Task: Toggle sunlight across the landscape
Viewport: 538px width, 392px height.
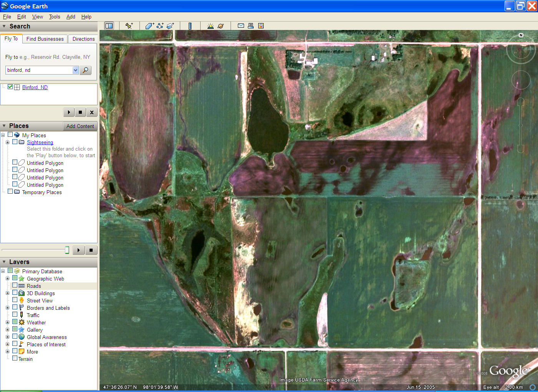Action: (210, 26)
